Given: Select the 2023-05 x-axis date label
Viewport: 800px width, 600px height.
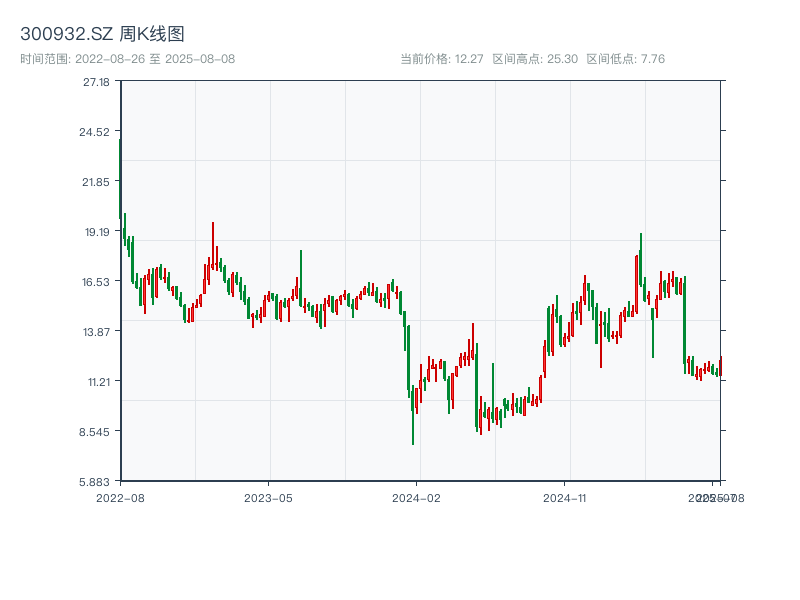Looking at the screenshot, I should click(x=269, y=497).
